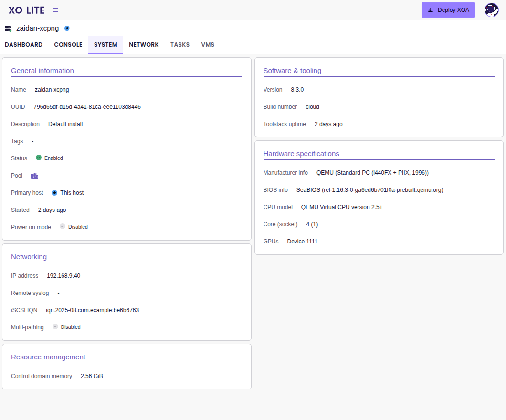Click the Deploy XOA button
Screen dimensions: 506x420
tap(448, 10)
